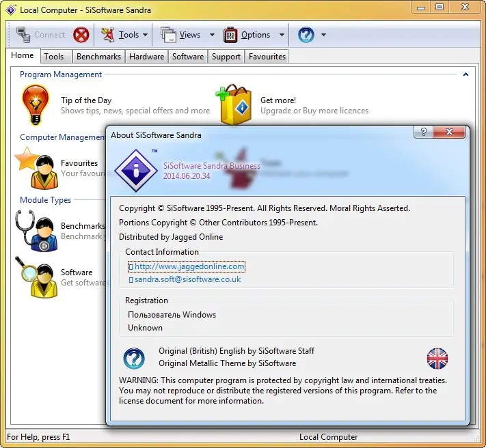The width and height of the screenshot is (486, 448).
Task: Click the blue question mark icon in dialog
Action: point(134,359)
